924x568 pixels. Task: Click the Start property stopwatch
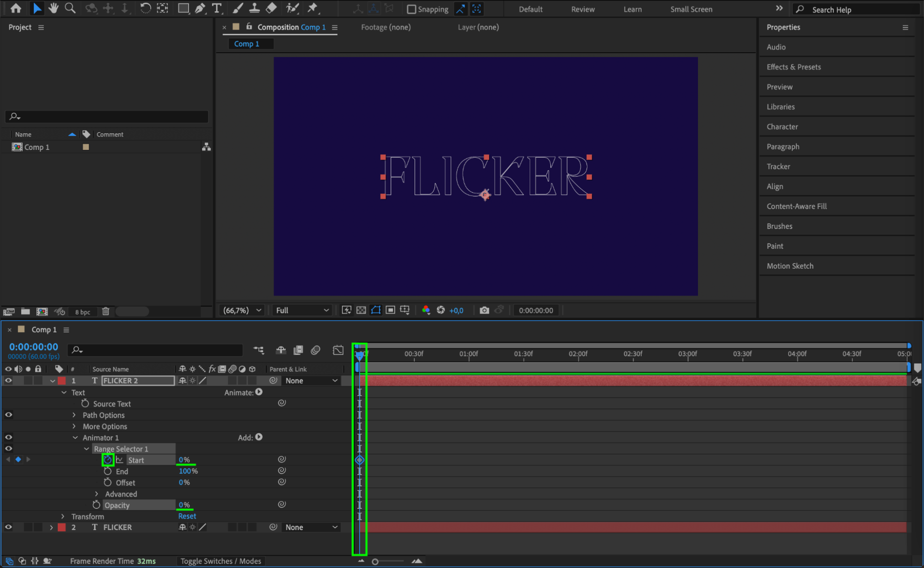[108, 460]
